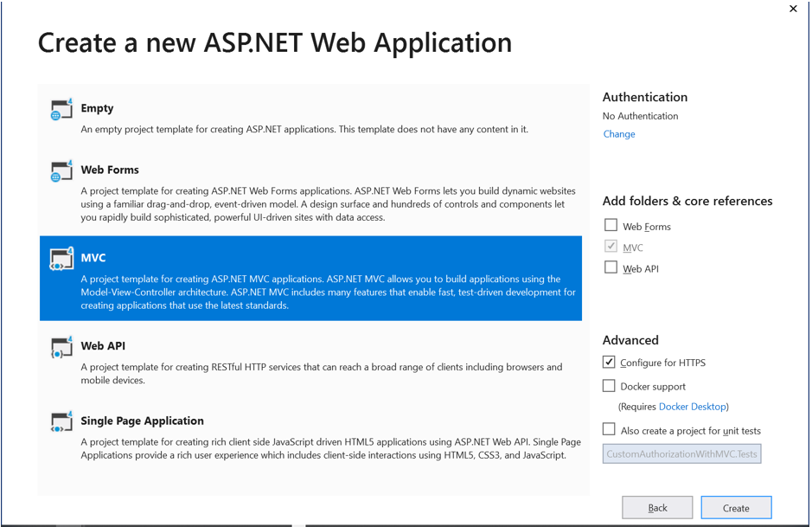The height and width of the screenshot is (527, 812).
Task: Uncheck Configure for HTTPS
Action: point(609,362)
